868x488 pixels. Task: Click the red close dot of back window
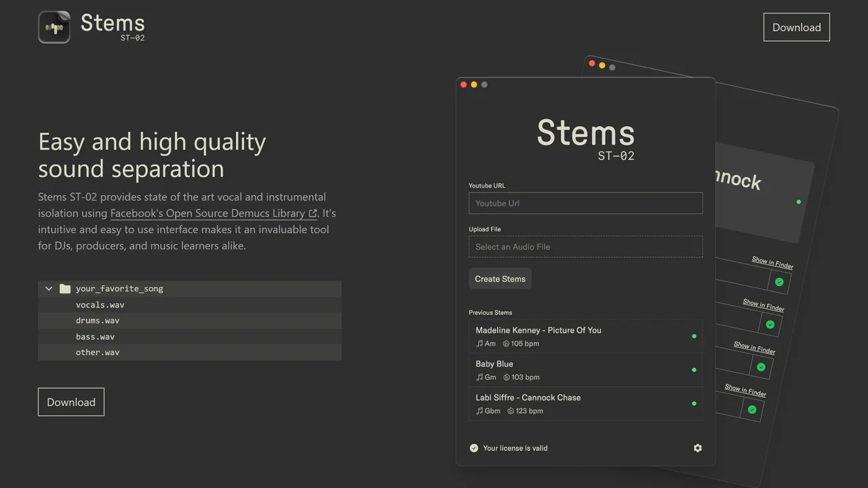click(x=592, y=64)
